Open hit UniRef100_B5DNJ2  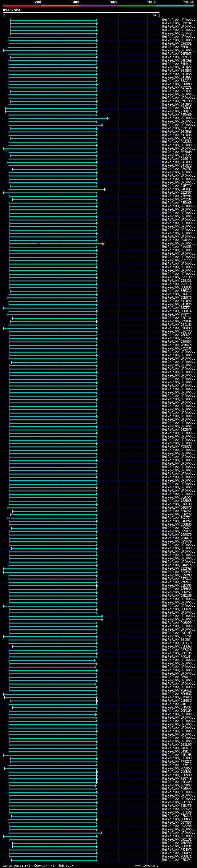point(177,47)
